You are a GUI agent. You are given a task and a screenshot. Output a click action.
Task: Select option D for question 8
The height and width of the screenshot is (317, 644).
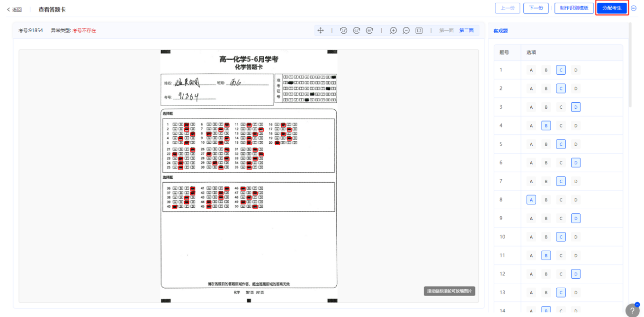click(576, 200)
